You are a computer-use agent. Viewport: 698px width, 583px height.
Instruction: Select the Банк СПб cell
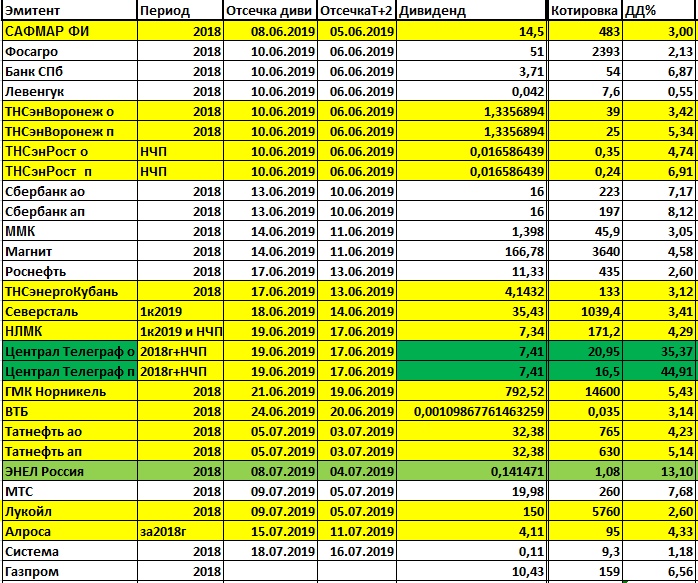(x=70, y=71)
